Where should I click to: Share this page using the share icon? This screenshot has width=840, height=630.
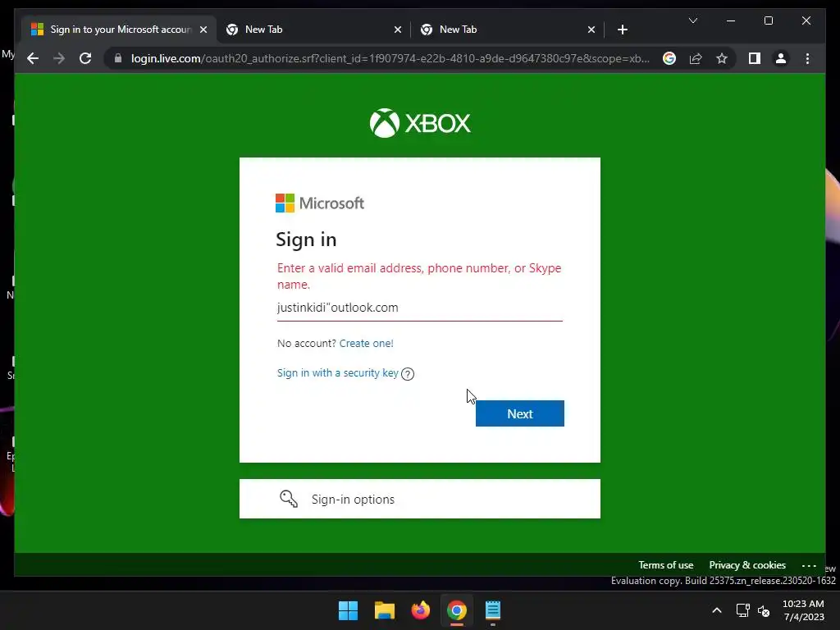coord(696,58)
